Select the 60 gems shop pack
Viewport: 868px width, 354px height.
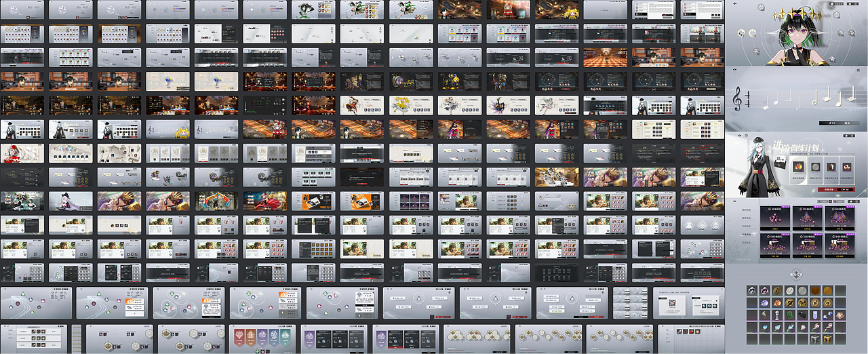[774, 218]
